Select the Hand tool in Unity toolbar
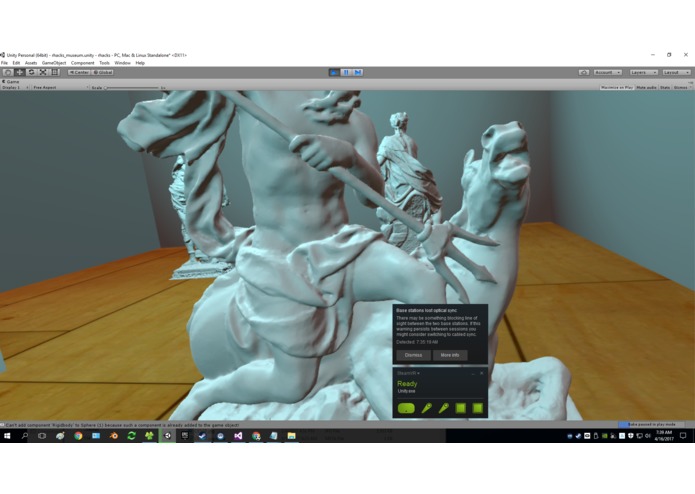Image resolution: width=695 pixels, height=494 pixels. pos(8,72)
